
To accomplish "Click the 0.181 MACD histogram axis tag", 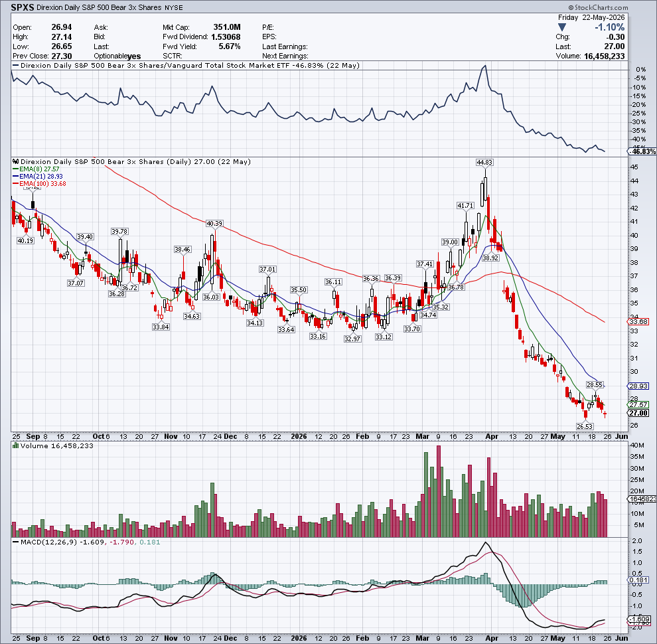I will 638,580.
